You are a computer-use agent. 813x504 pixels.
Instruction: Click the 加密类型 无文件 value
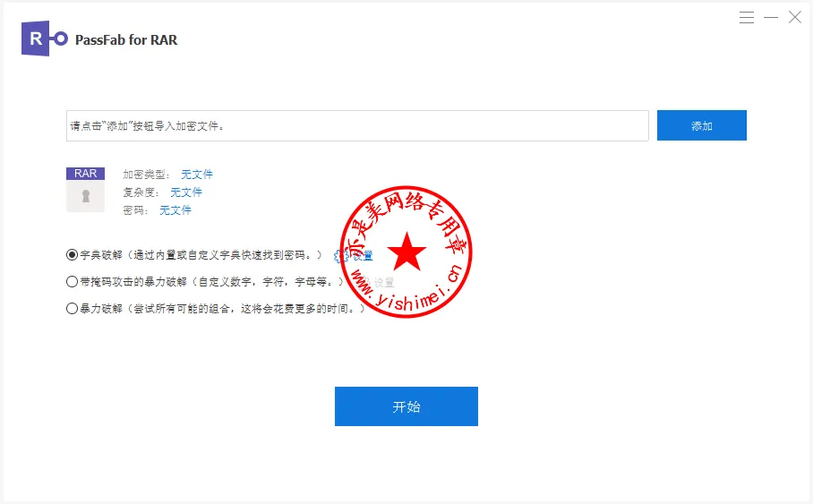tap(197, 175)
